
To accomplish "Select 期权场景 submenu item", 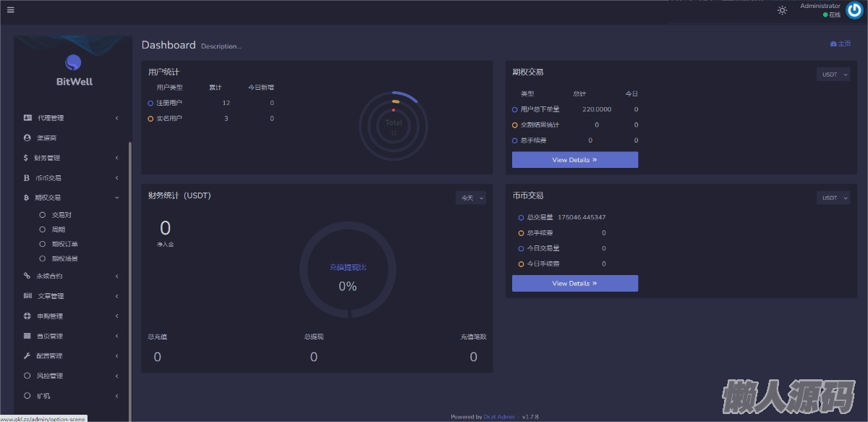I will click(65, 258).
